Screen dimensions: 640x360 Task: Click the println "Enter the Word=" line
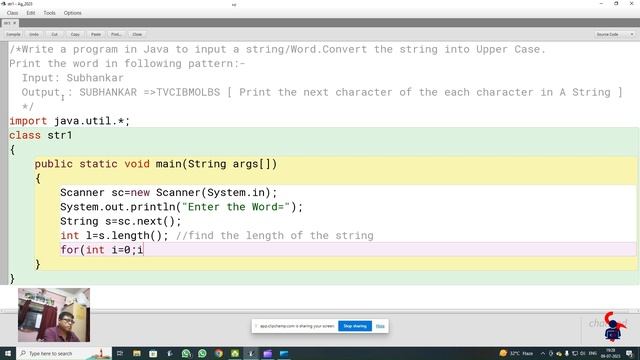pos(182,207)
